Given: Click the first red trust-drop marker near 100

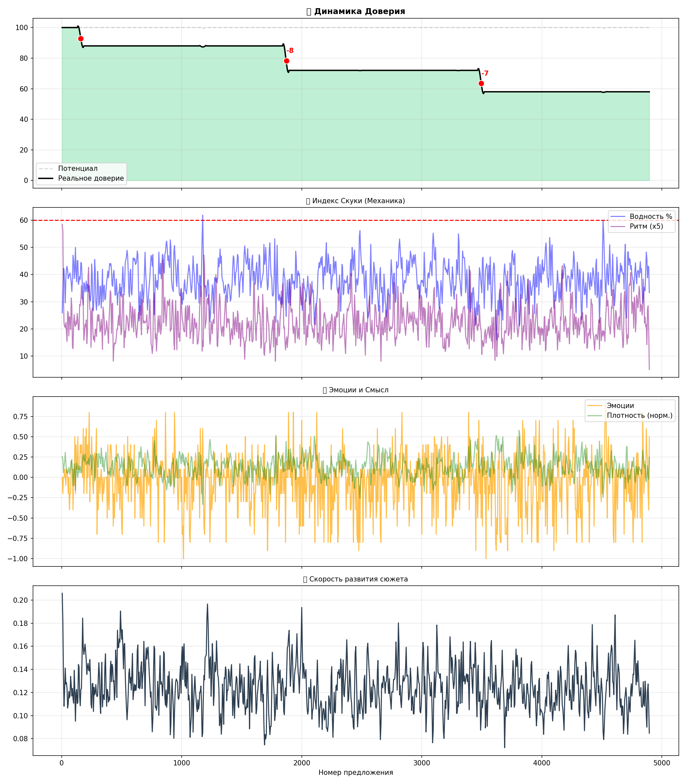Looking at the screenshot, I should coord(81,39).
